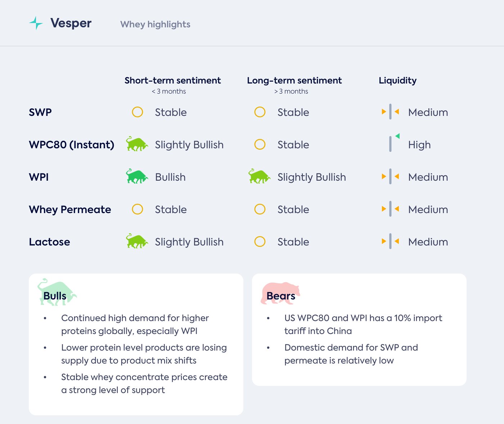Click the WPC80 high liquidity flag icon

pos(393,143)
